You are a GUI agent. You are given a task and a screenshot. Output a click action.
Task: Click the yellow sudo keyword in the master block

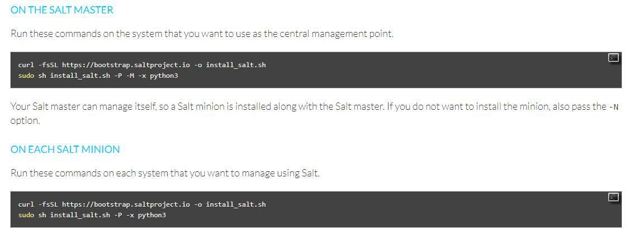point(26,76)
